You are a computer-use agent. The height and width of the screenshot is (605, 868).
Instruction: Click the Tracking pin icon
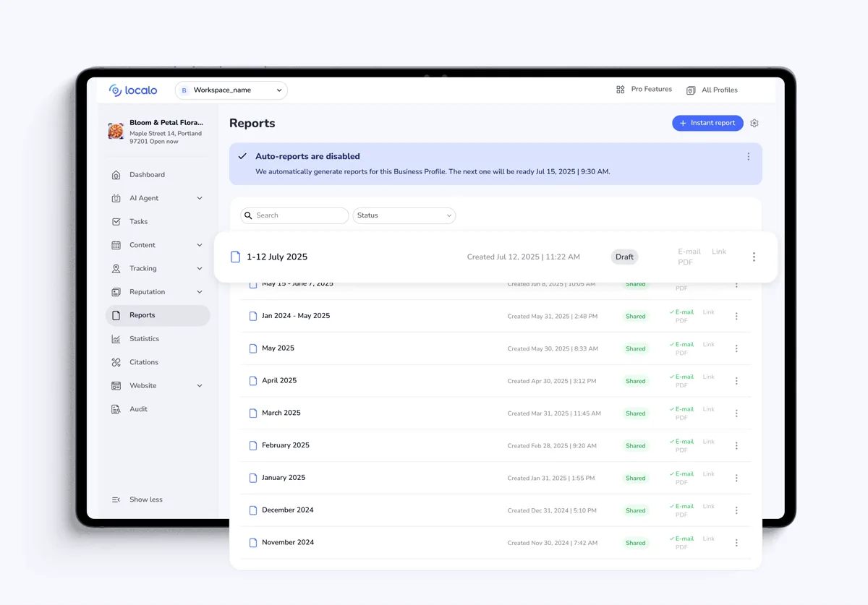coord(116,268)
